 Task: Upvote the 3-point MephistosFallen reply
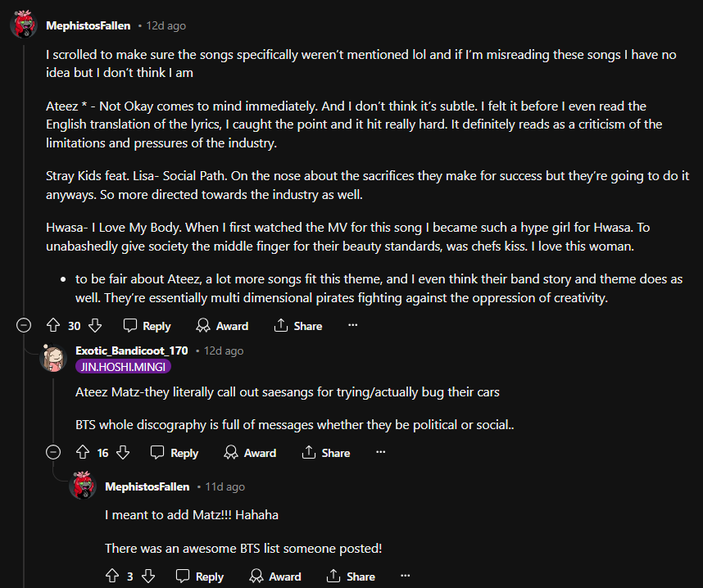112,577
